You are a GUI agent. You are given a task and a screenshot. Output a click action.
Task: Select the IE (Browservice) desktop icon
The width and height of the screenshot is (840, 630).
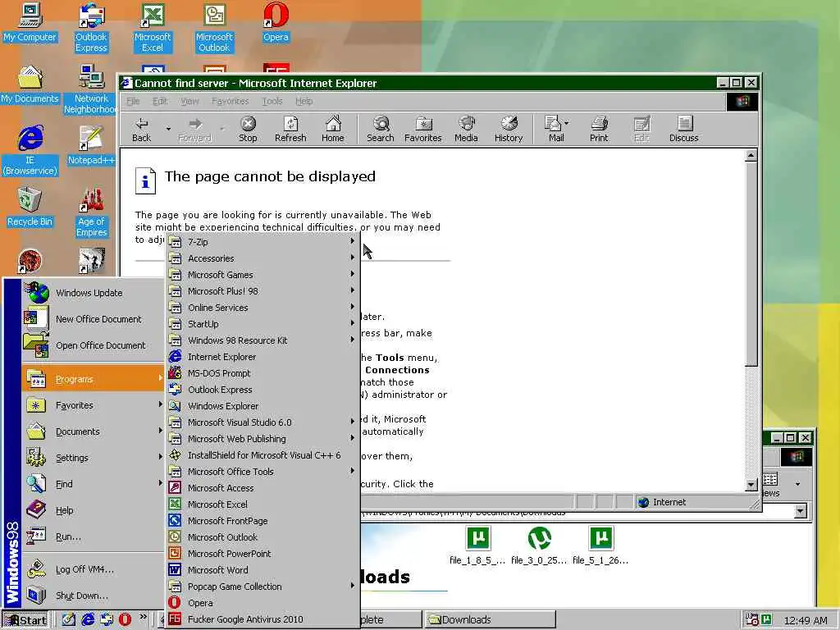point(30,151)
